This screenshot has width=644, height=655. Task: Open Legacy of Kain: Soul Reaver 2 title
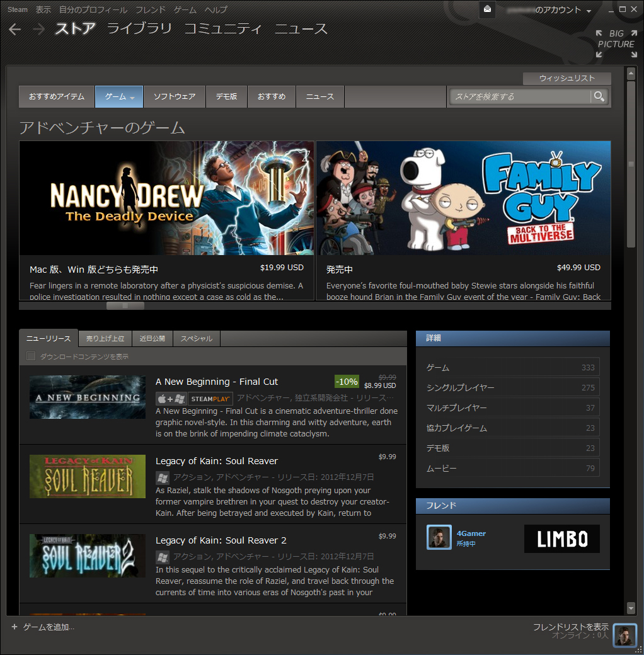click(221, 540)
